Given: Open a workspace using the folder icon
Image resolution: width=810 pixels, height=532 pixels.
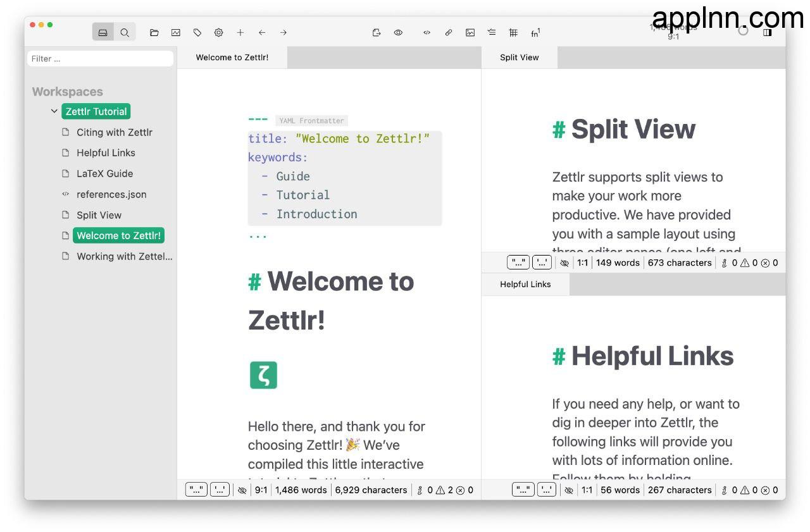Looking at the screenshot, I should coord(154,32).
